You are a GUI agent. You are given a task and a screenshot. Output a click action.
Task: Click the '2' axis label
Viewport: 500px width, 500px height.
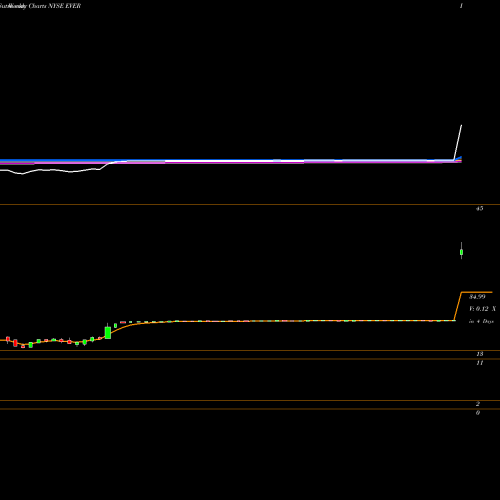(x=478, y=404)
